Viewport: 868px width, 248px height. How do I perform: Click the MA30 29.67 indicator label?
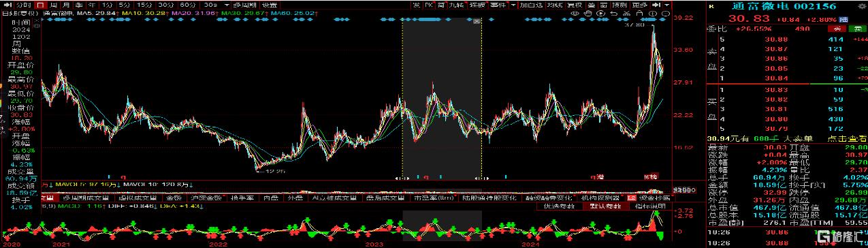(x=244, y=13)
